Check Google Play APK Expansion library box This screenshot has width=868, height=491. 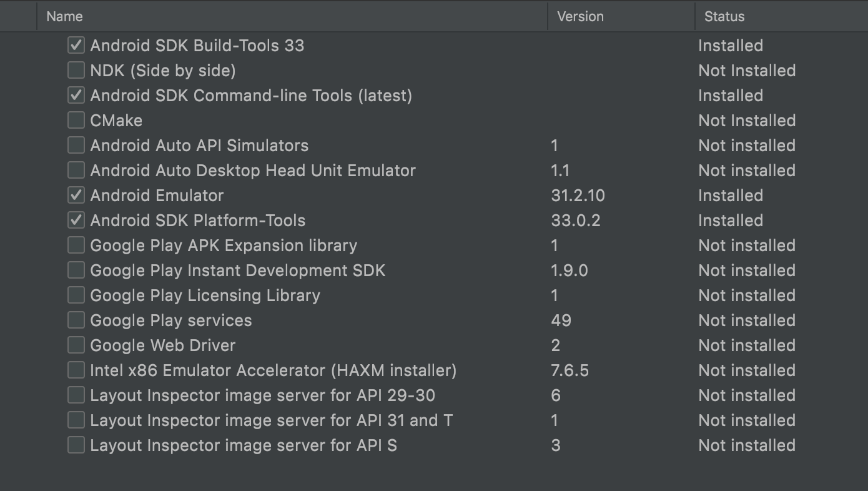(x=76, y=245)
